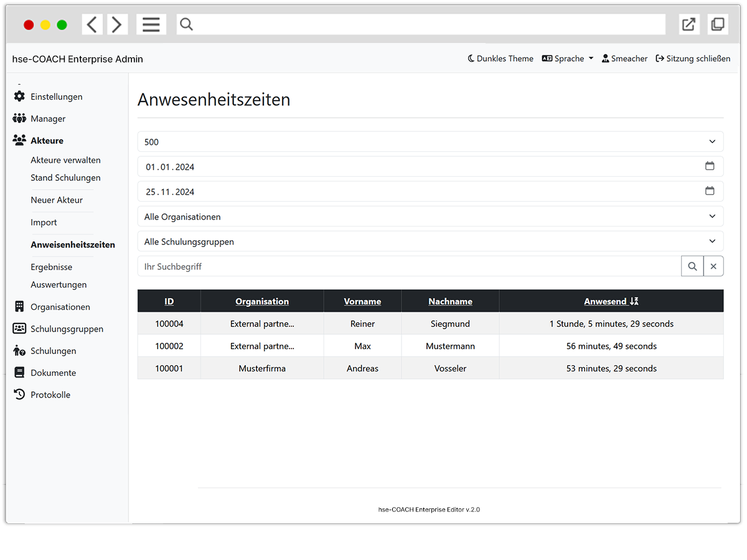Expand the Alle Organisationen dropdown

click(x=430, y=217)
